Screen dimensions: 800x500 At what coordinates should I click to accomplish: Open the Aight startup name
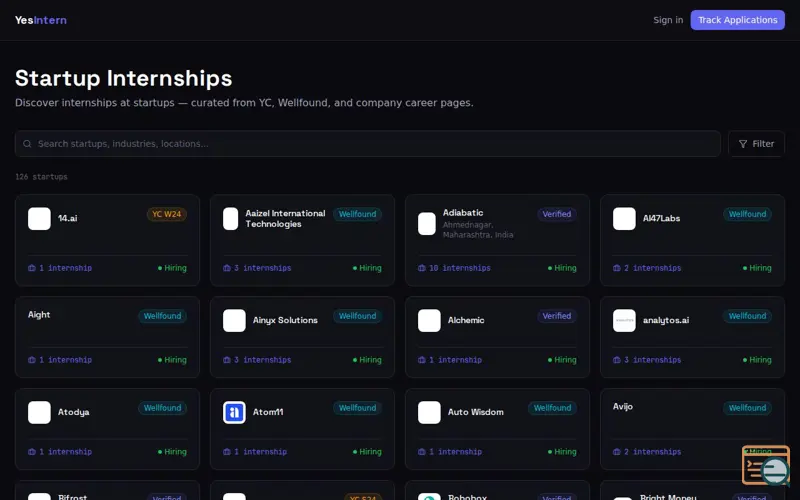[39, 314]
